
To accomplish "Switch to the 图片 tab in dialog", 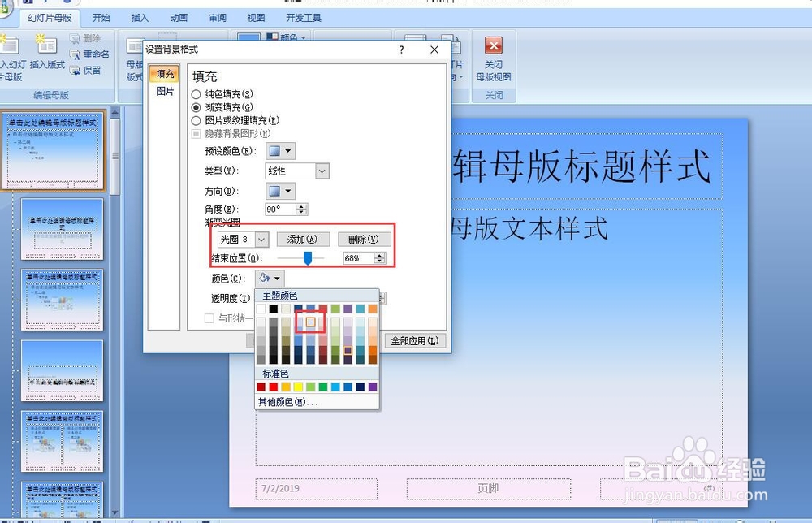I will coord(165,90).
